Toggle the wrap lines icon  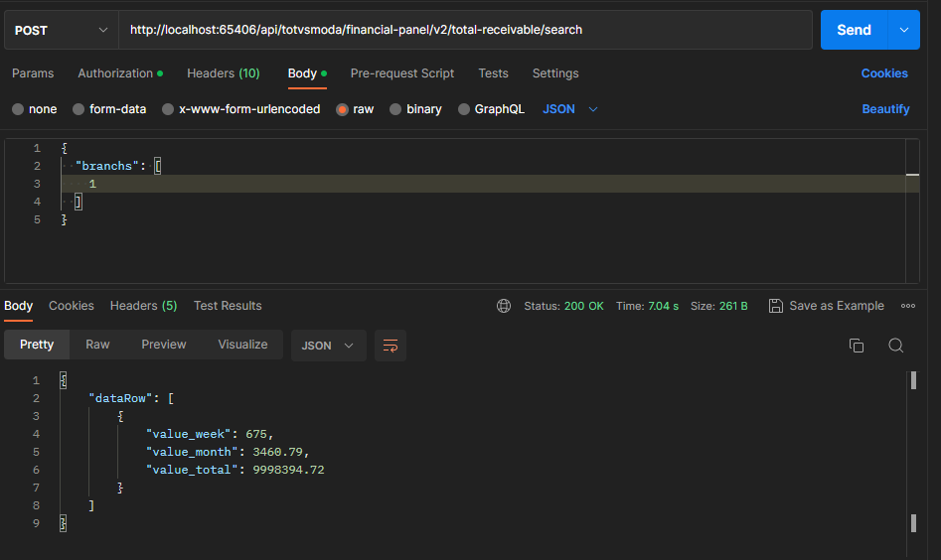tap(391, 346)
